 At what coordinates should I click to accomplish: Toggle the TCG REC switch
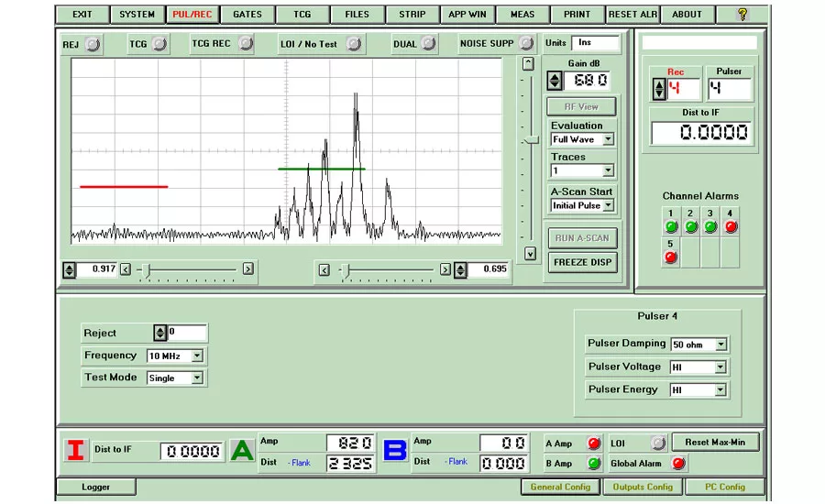point(245,43)
